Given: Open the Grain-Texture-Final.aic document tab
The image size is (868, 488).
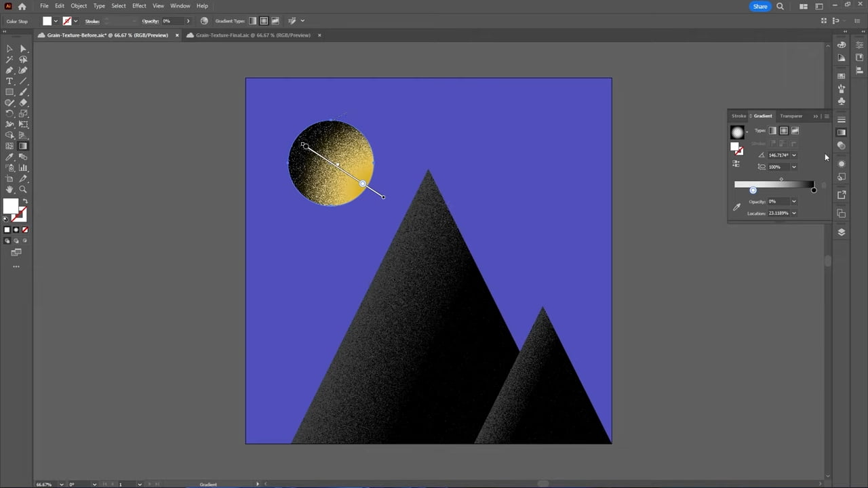Looking at the screenshot, I should click(x=253, y=35).
